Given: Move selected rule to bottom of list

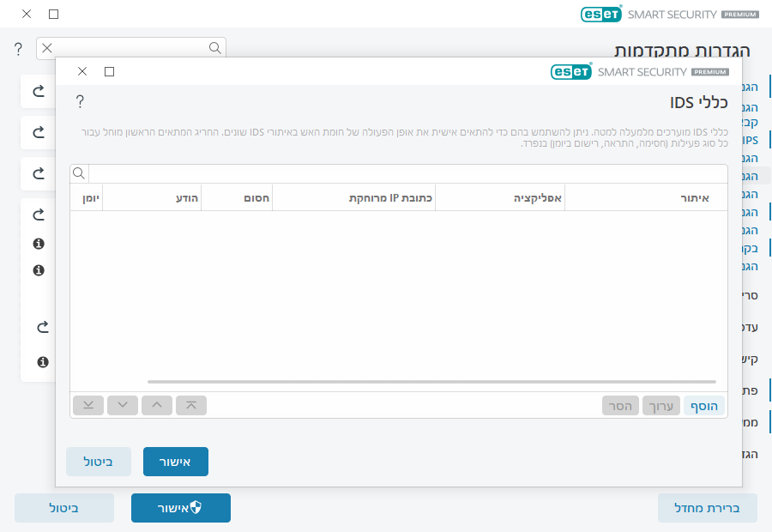Looking at the screenshot, I should pyautogui.click(x=88, y=405).
